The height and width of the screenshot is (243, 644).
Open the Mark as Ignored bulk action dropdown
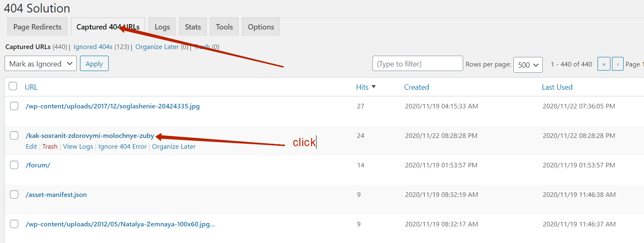tap(41, 64)
